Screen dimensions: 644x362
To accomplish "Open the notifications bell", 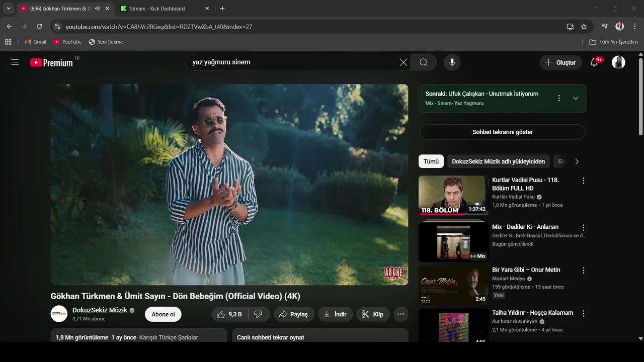I will tap(594, 62).
